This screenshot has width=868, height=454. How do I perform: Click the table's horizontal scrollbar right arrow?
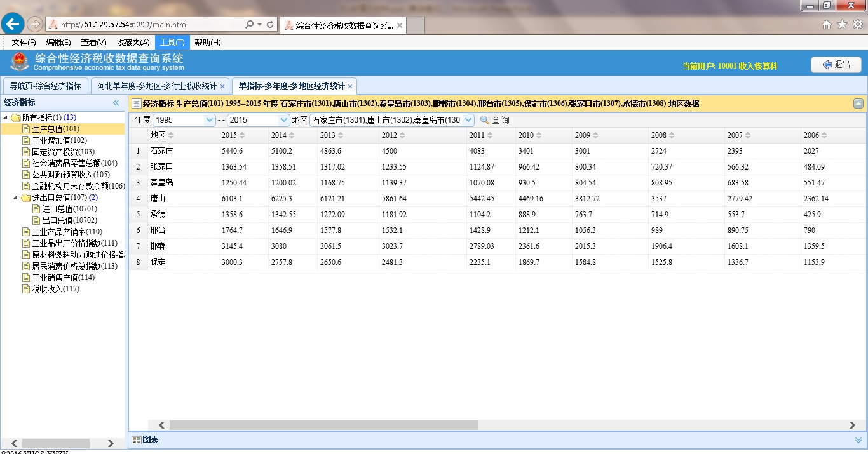852,425
